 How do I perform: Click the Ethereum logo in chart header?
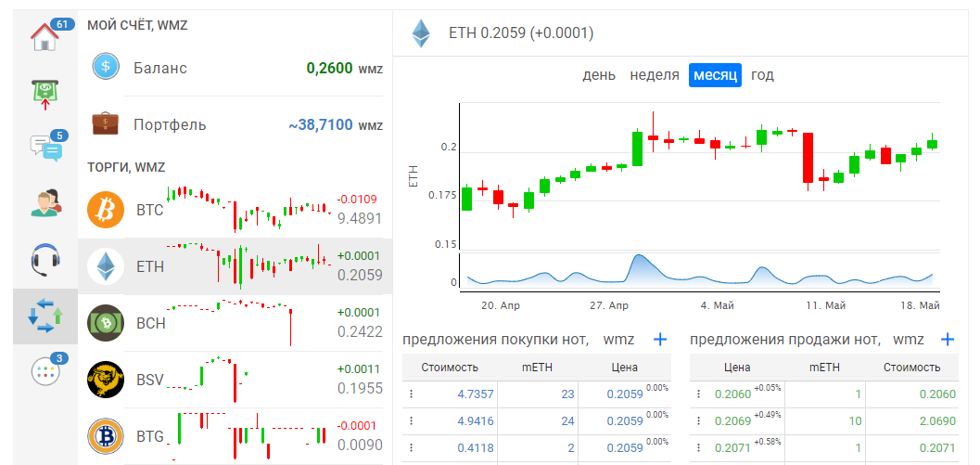coord(421,33)
